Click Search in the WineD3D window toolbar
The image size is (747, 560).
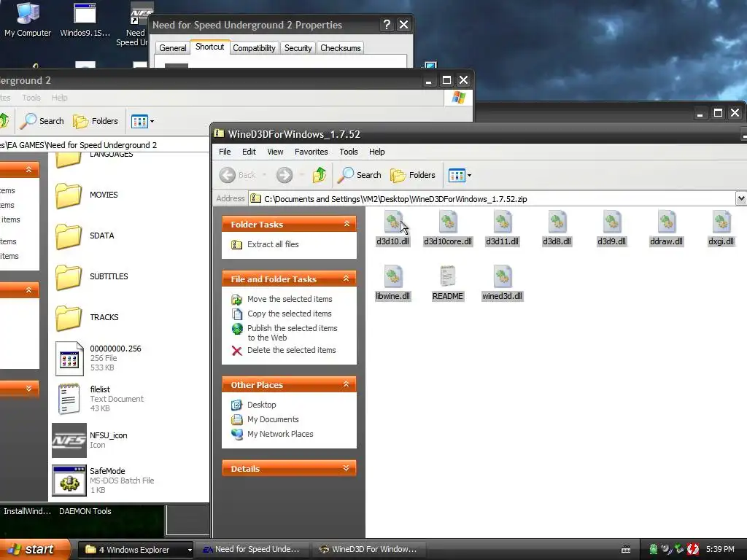(359, 175)
